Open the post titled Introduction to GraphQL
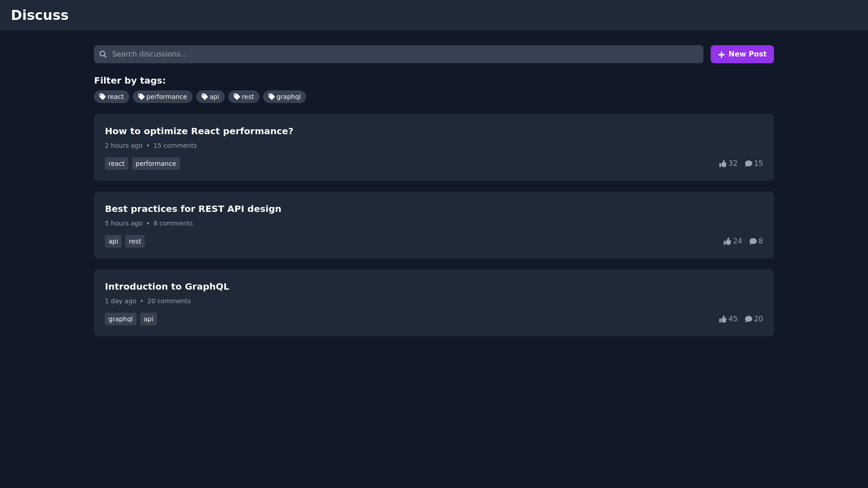This screenshot has width=868, height=488. (167, 286)
